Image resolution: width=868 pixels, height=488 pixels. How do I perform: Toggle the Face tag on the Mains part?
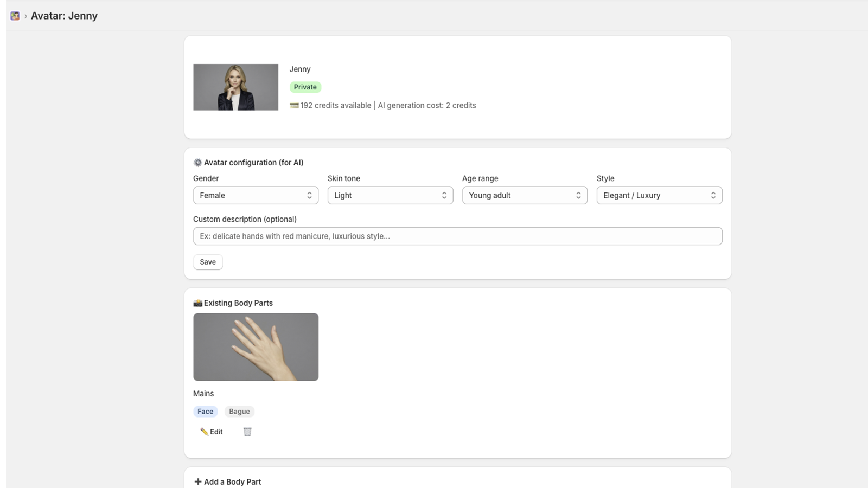(x=205, y=411)
